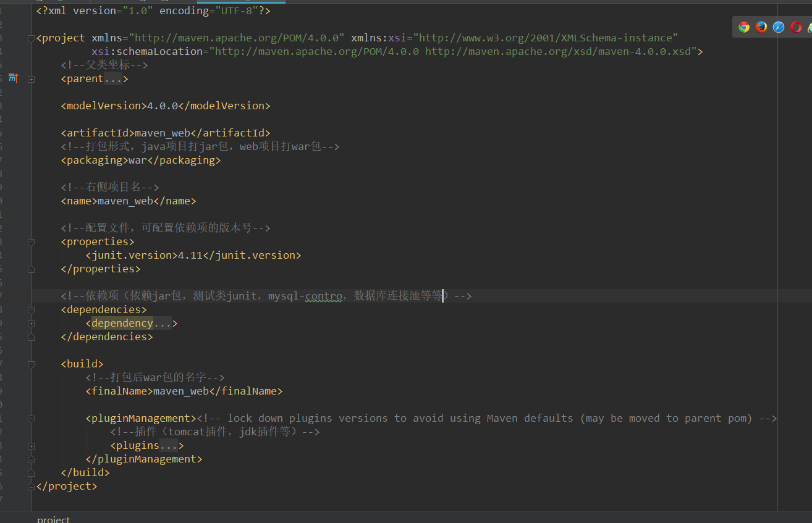Click packaging value war
Screen dimensions: 812x523
pos(138,161)
